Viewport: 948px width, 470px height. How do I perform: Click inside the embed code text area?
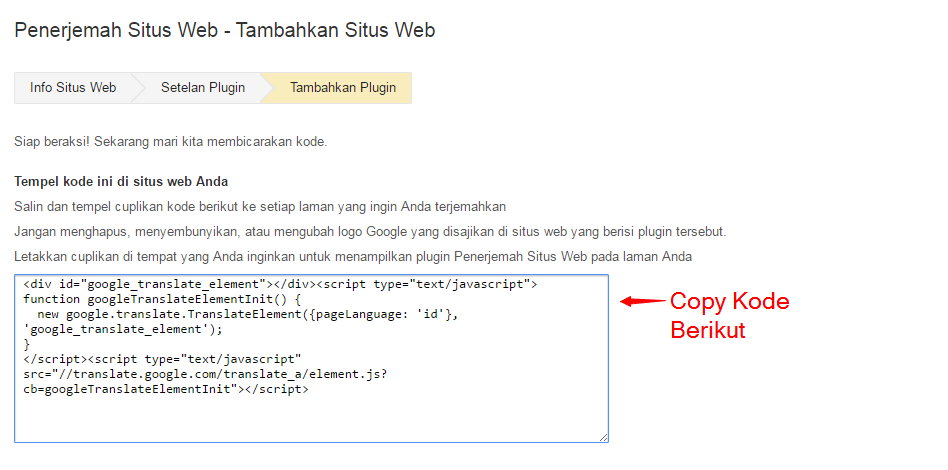pyautogui.click(x=311, y=358)
